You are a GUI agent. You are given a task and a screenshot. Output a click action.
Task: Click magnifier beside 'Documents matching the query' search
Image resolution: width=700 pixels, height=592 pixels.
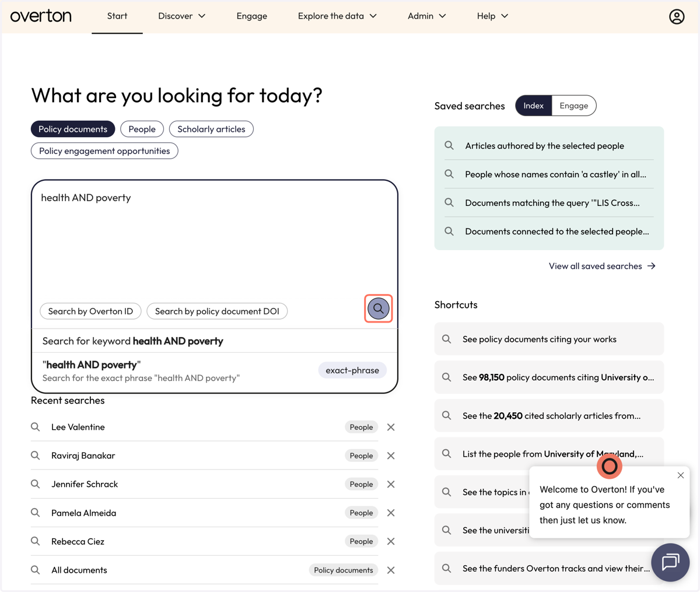click(x=449, y=202)
